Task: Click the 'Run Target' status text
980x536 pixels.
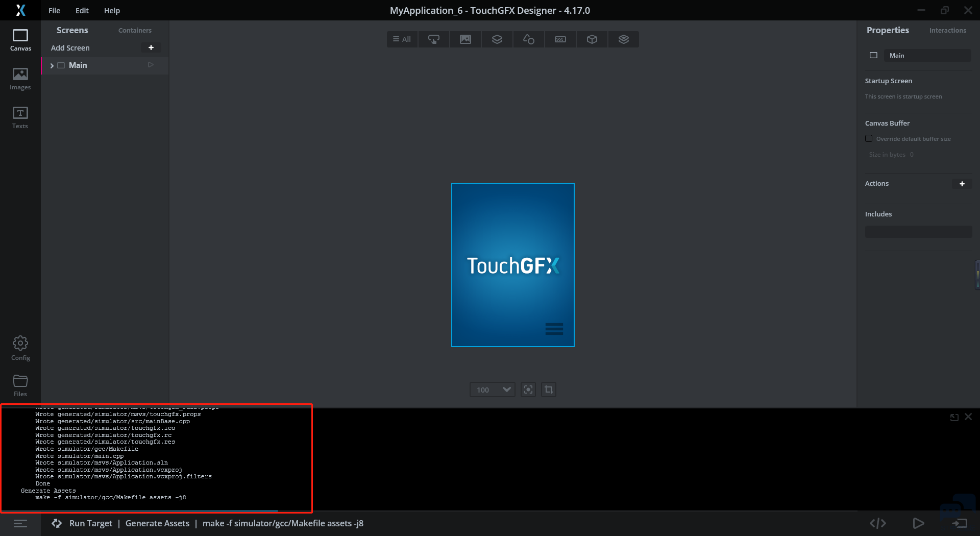Action: click(91, 523)
